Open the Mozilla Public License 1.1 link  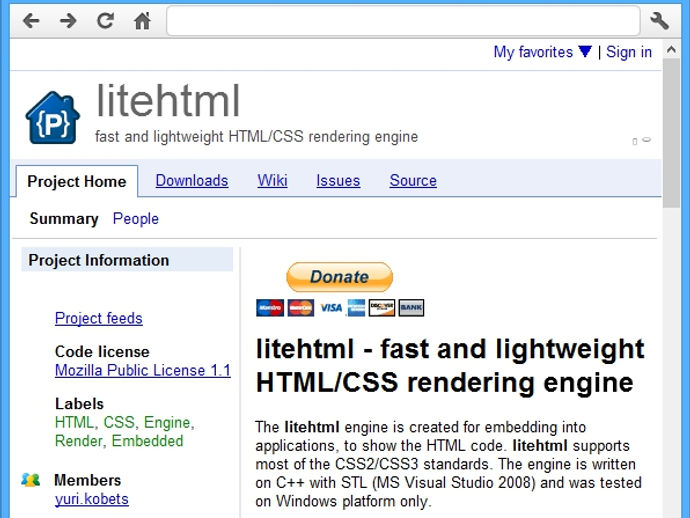[x=143, y=370]
